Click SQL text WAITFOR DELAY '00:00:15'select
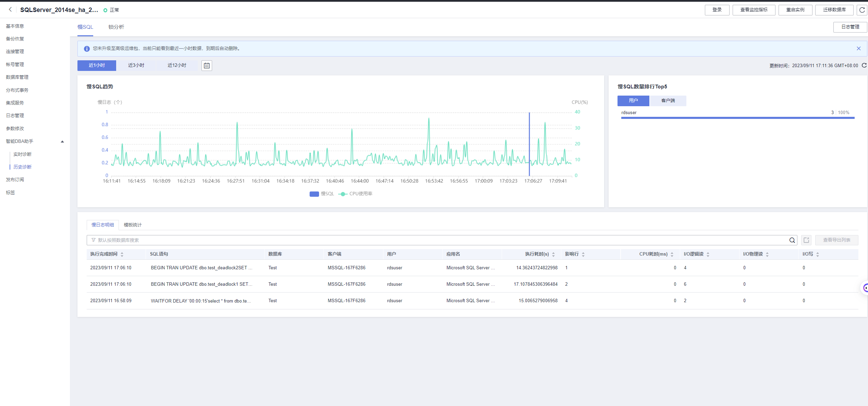868x406 pixels. point(201,301)
